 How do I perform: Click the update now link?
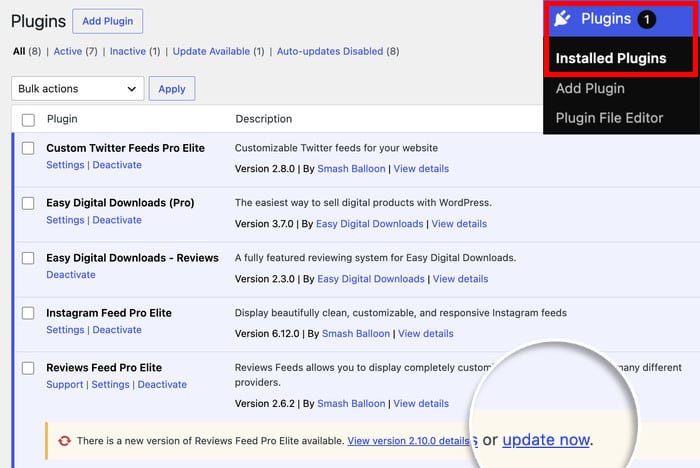point(546,440)
